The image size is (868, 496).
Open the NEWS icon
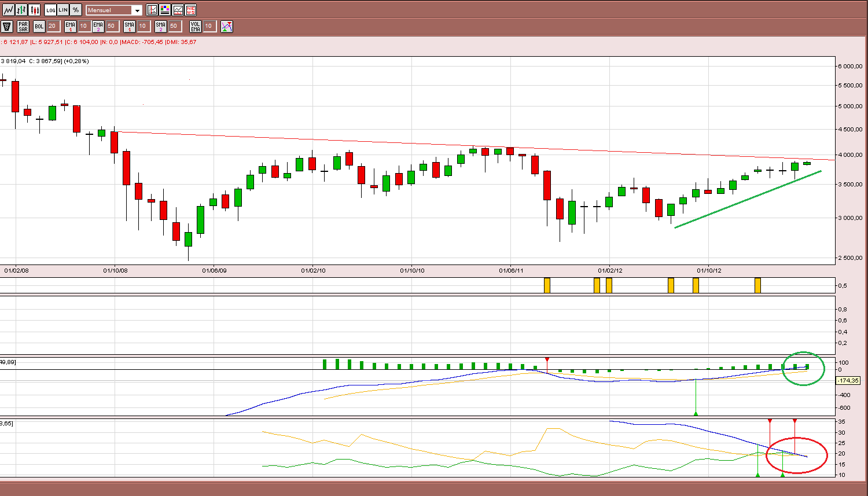(x=190, y=10)
